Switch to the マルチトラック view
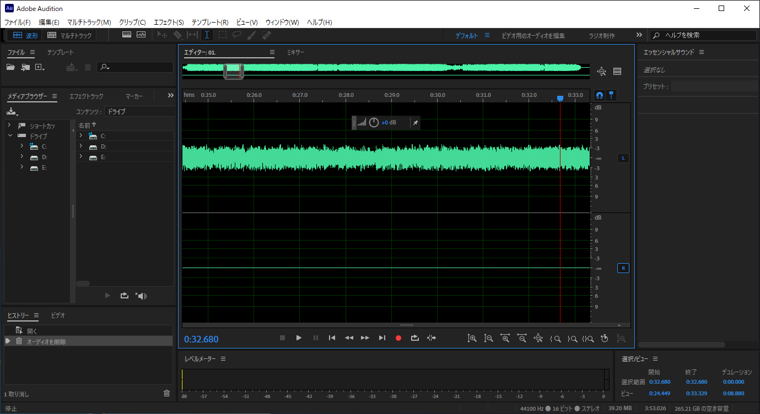Image resolution: width=760 pixels, height=414 pixels. click(69, 35)
